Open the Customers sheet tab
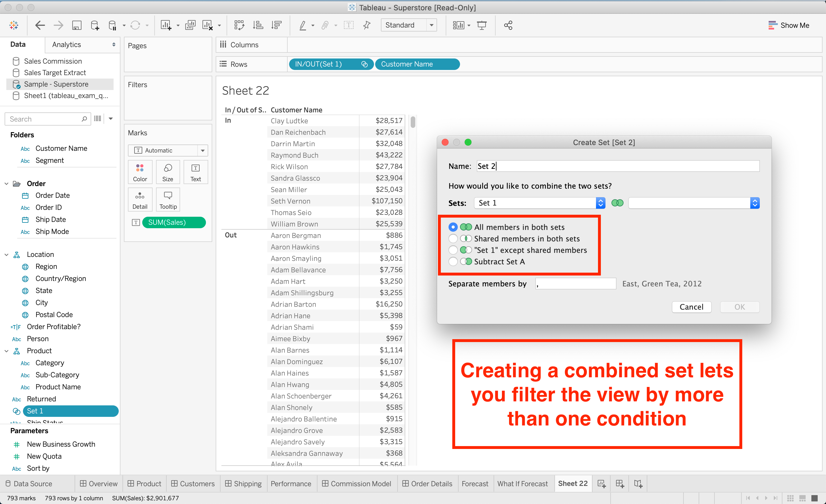The height and width of the screenshot is (504, 826). click(x=193, y=484)
